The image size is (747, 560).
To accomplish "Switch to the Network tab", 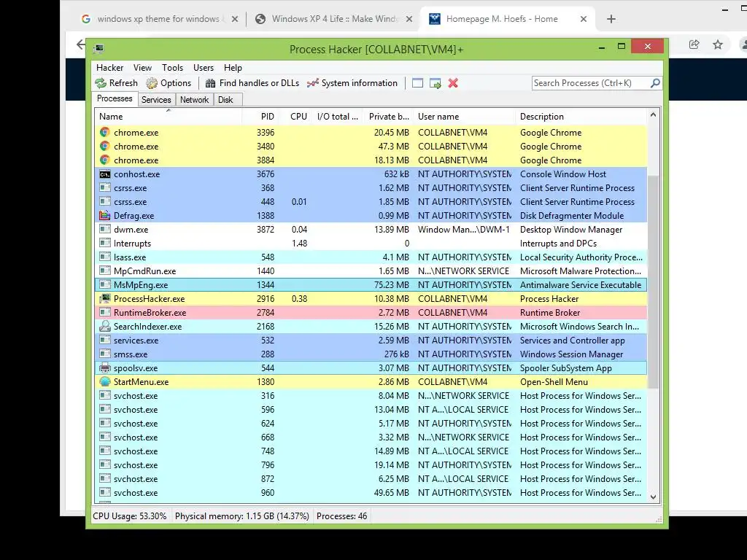I will (x=194, y=99).
